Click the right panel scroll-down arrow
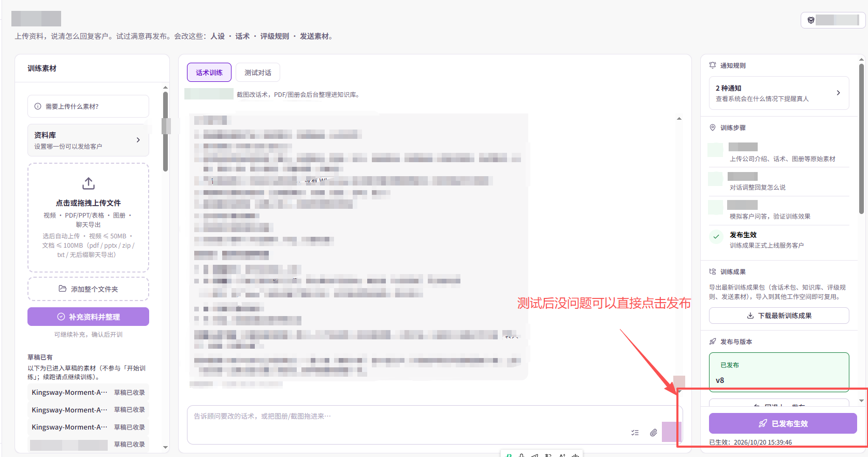The height and width of the screenshot is (457, 868). (x=861, y=401)
